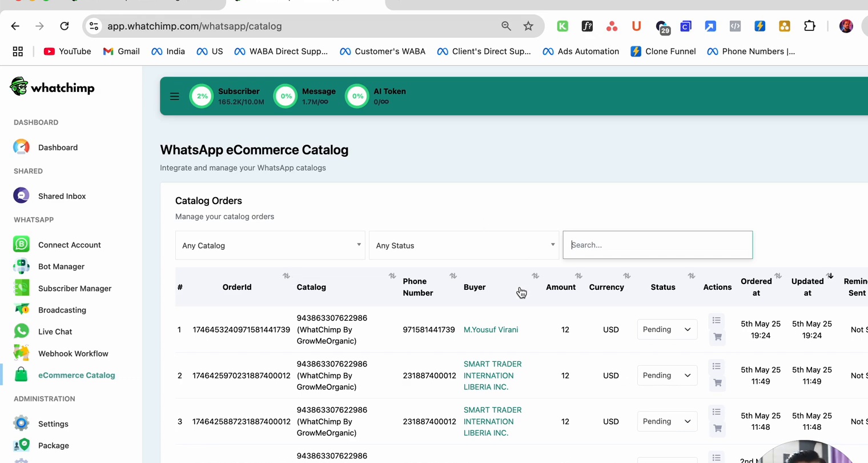Open buyer M.Yousuf Virani link

coord(491,330)
